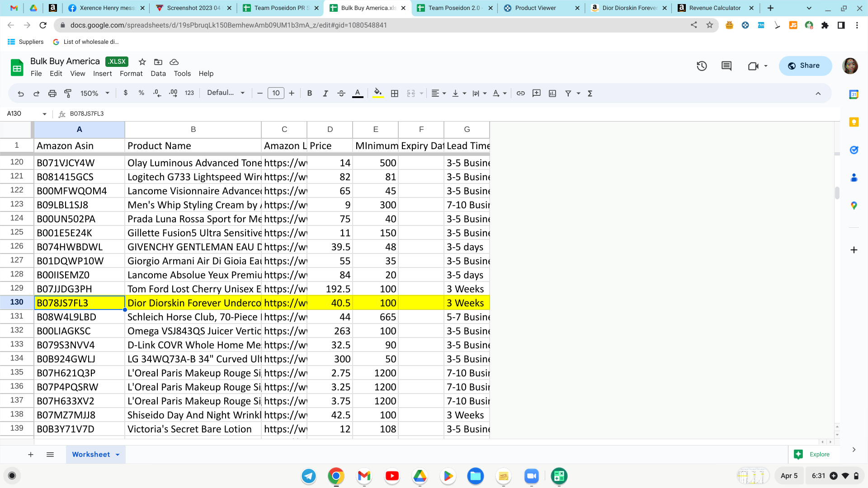Open version history clock icon
The height and width of the screenshot is (488, 868).
click(702, 66)
